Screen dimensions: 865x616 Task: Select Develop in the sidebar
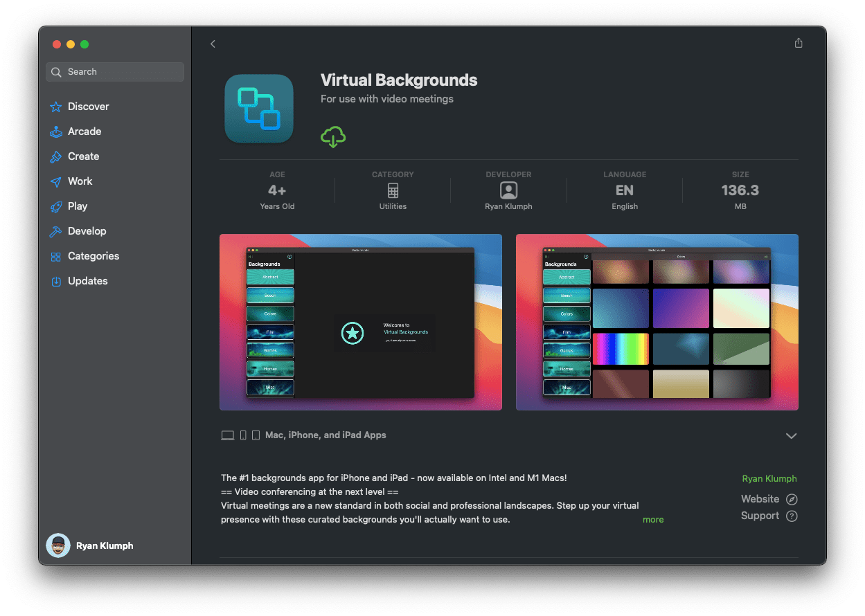pos(85,230)
